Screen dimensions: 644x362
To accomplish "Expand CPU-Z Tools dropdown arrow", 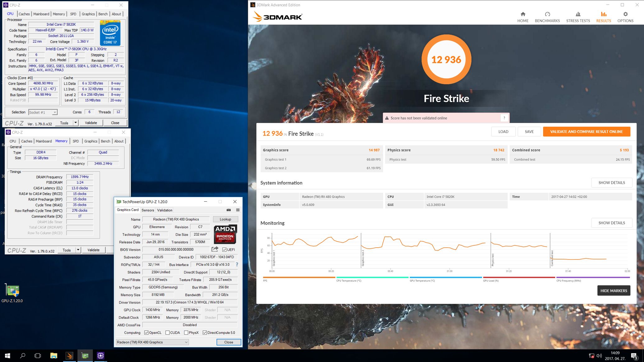I will coord(75,123).
